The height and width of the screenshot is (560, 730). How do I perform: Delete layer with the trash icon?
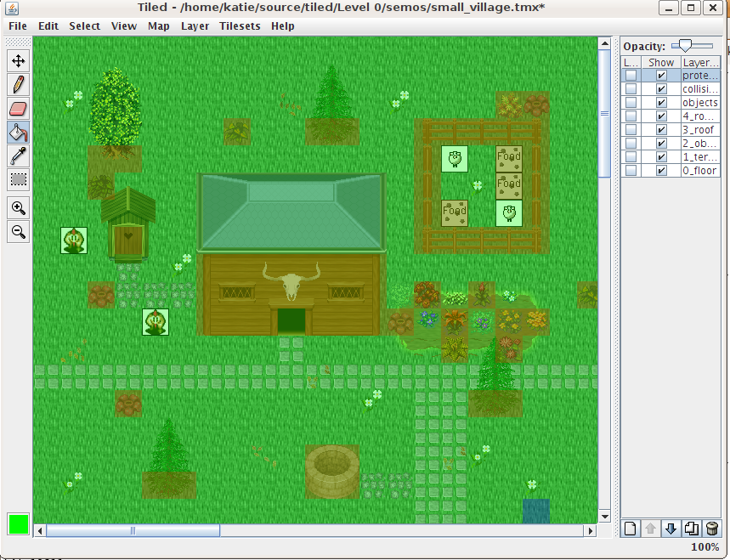[711, 529]
